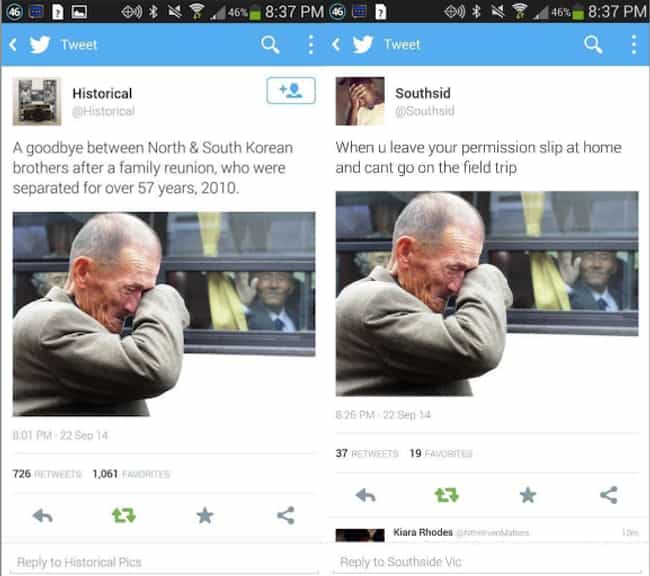Retweet the Historical tweet
This screenshot has width=650, height=576.
[x=124, y=515]
